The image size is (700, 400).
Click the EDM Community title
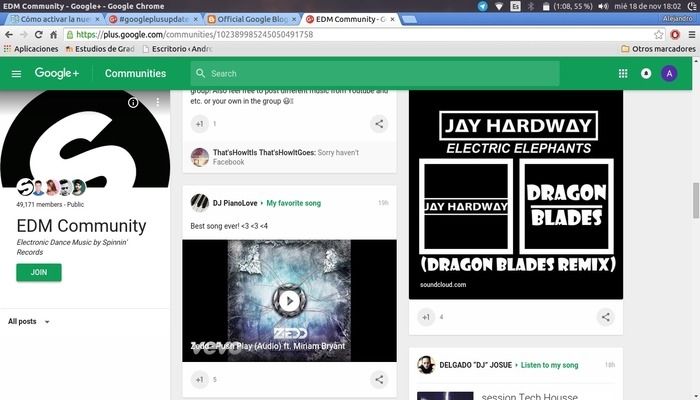(x=81, y=226)
